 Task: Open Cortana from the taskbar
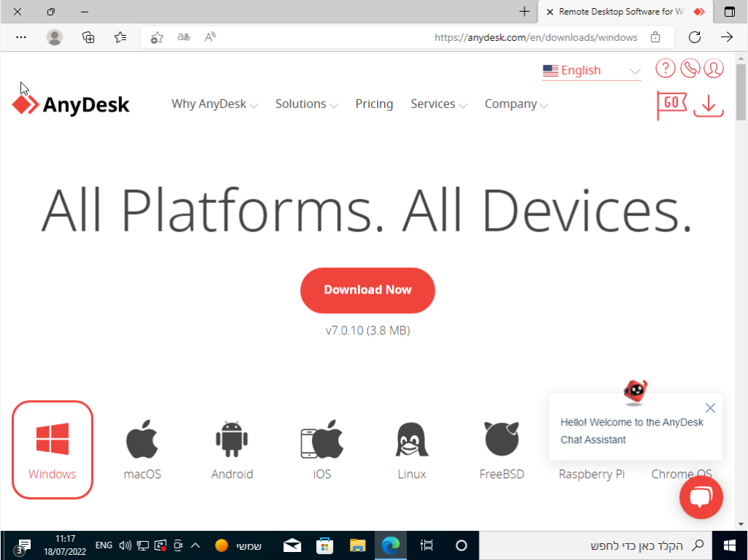(x=462, y=545)
